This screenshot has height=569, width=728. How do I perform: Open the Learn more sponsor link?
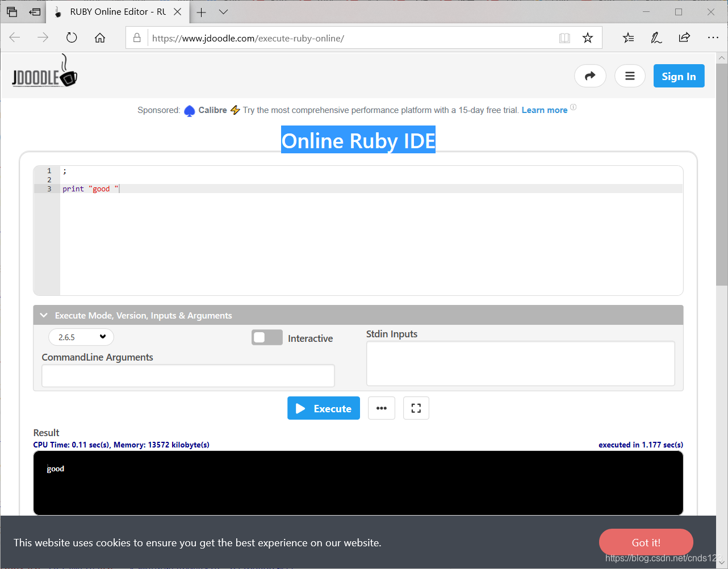[544, 110]
